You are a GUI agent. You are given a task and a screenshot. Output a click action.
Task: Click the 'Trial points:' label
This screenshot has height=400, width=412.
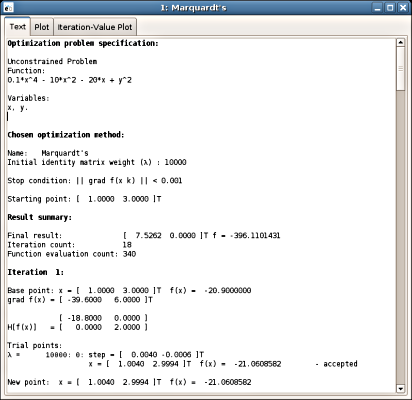pos(35,346)
